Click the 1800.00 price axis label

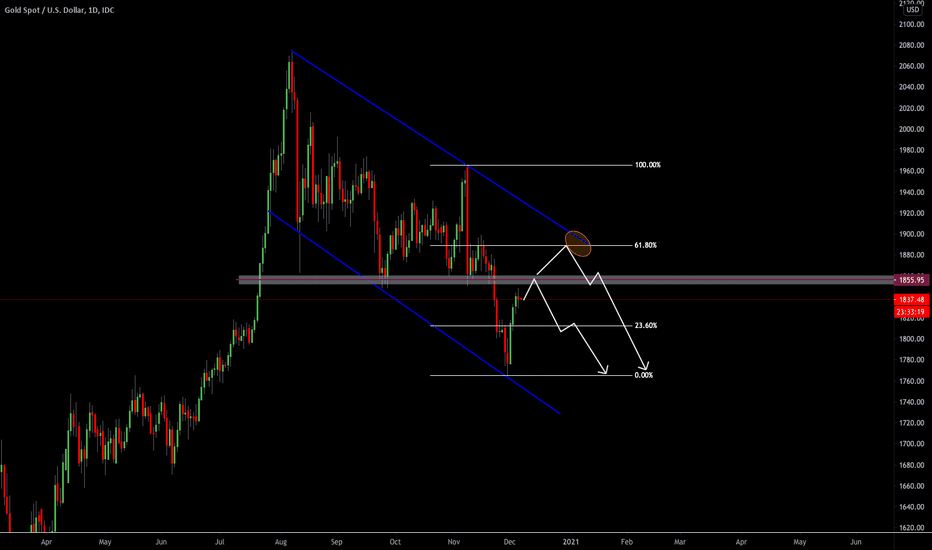click(912, 339)
